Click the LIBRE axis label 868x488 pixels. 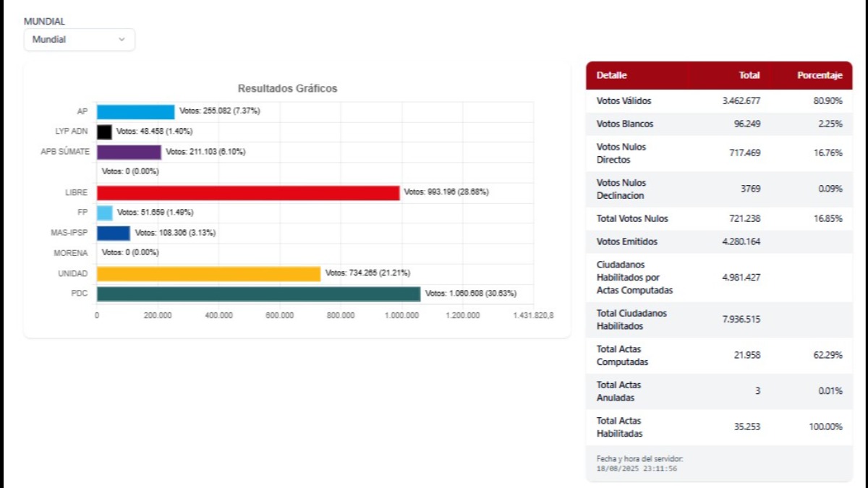[76, 192]
